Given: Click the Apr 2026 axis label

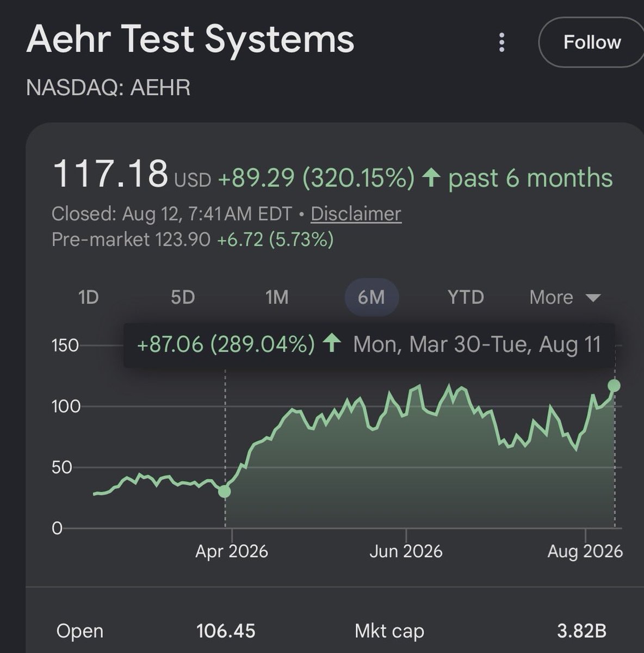Looking at the screenshot, I should [232, 551].
